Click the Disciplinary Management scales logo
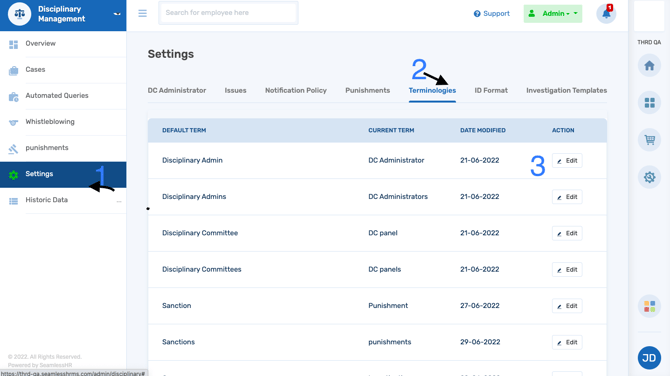670x376 pixels. coord(19,14)
